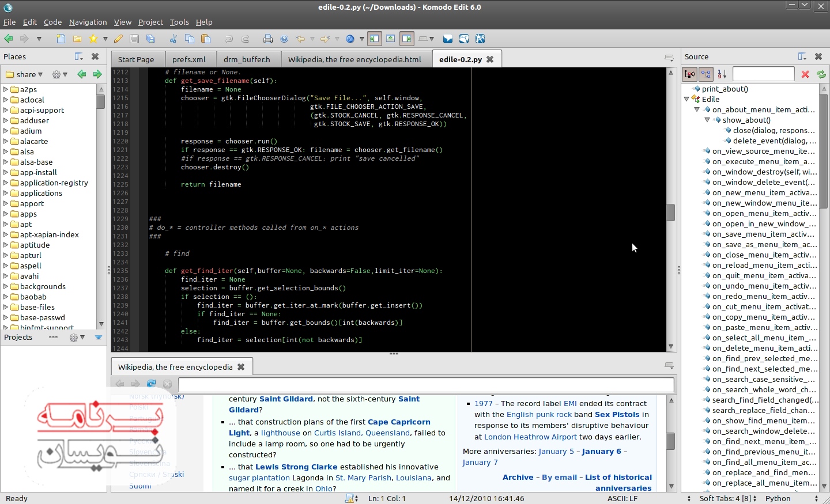This screenshot has width=830, height=504.
Task: Open the Navigation menu
Action: 88,22
